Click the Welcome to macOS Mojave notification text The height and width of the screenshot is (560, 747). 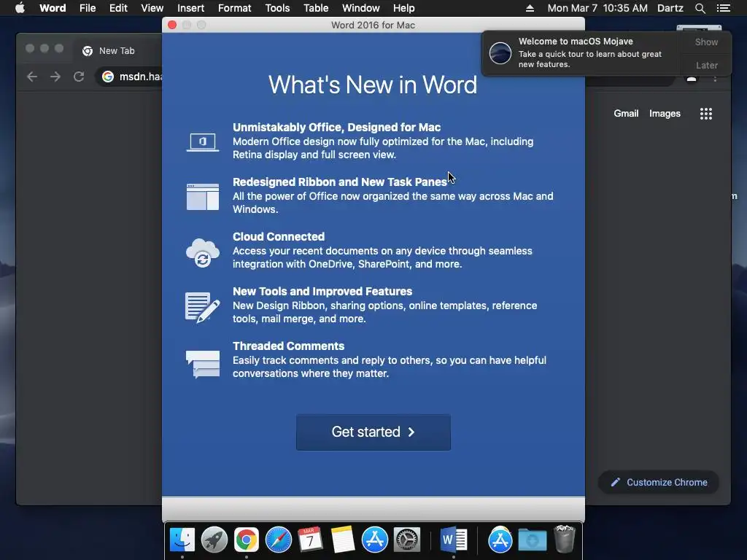576,42
